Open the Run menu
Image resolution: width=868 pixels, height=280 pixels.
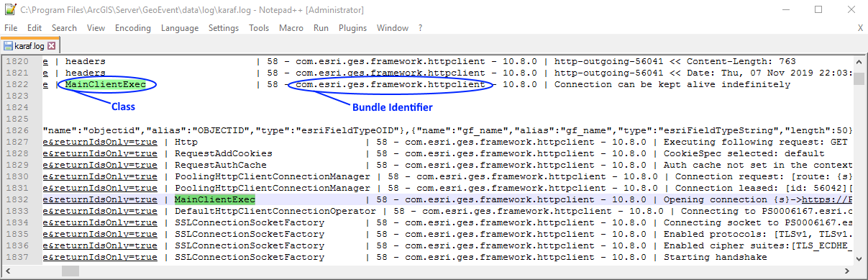pyautogui.click(x=321, y=28)
